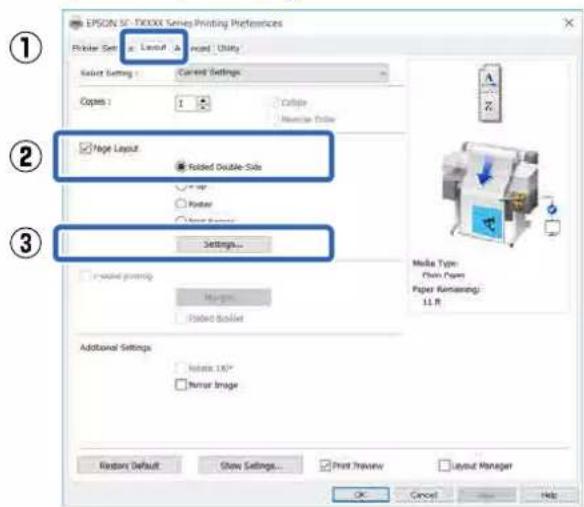Viewport: 584px width, 507px height.
Task: Click the Copies number field
Action: (x=185, y=104)
